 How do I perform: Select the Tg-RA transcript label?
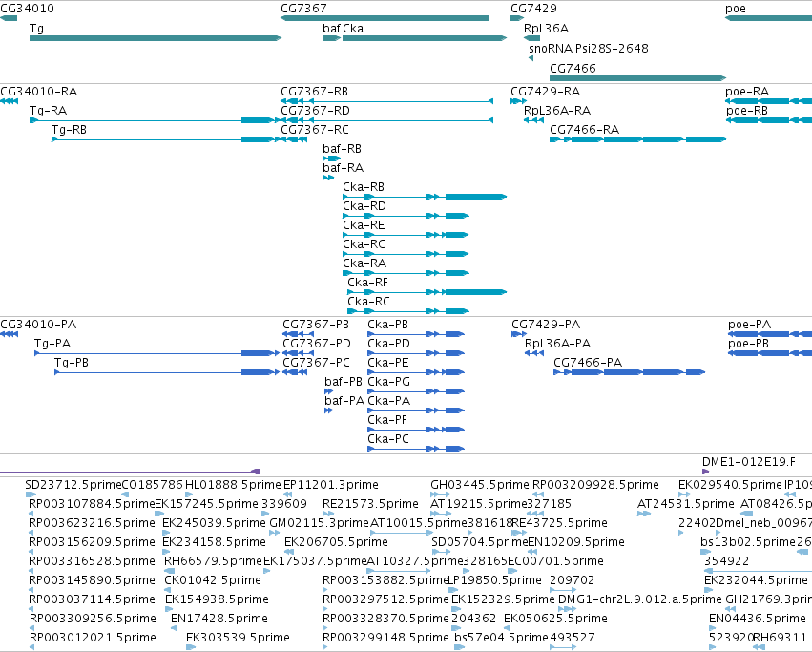(x=48, y=111)
